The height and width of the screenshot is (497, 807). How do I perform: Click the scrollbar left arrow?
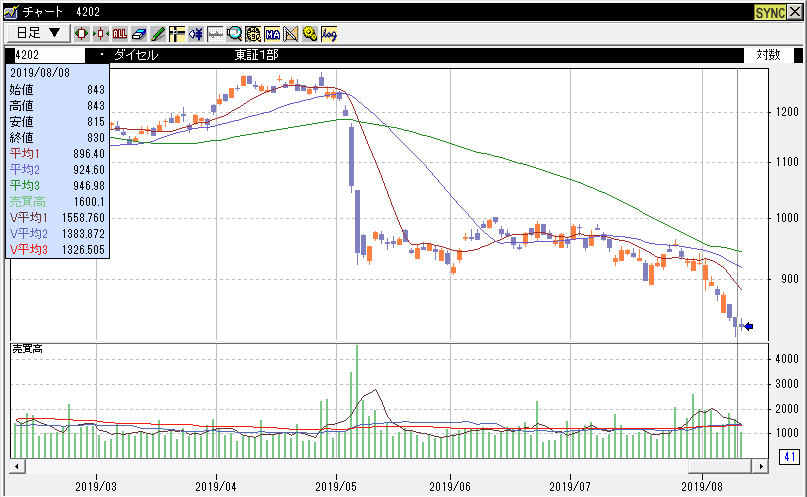point(17,466)
